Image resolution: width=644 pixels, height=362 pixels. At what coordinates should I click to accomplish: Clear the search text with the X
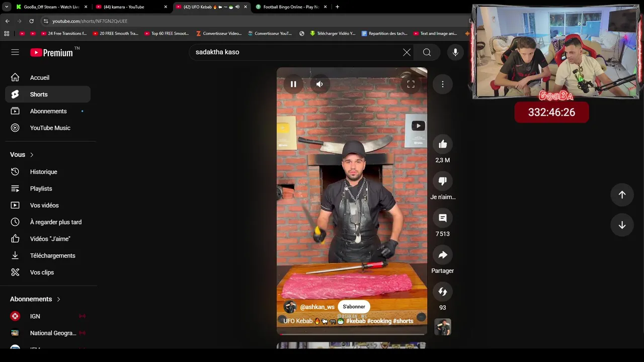tap(407, 52)
